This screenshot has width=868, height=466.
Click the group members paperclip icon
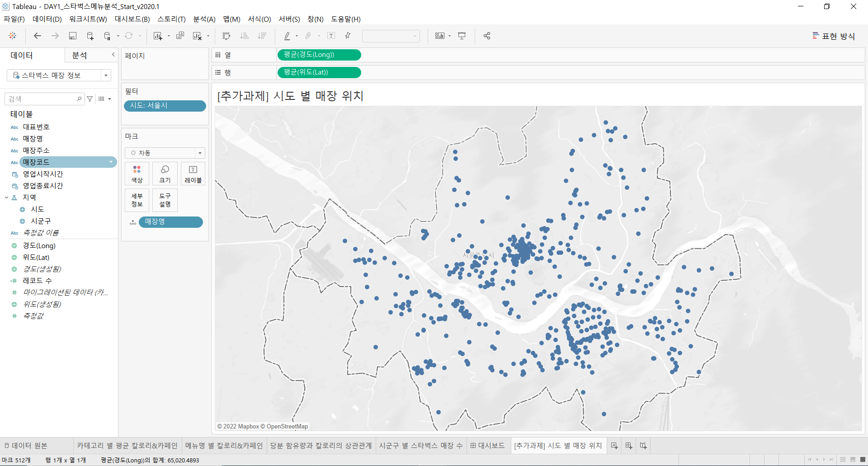point(308,36)
